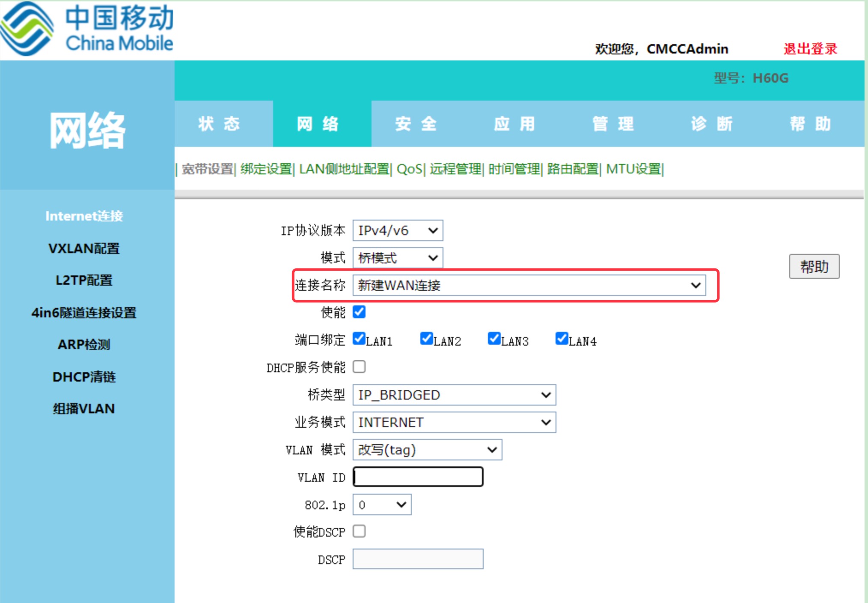Uncheck LAN1 port binding
Screen dimensions: 868x603
click(x=359, y=339)
